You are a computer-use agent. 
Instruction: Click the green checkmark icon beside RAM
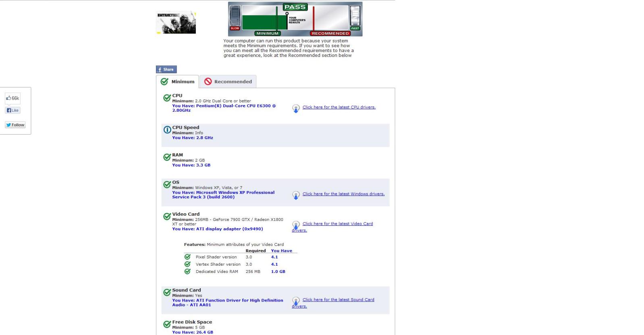pyautogui.click(x=167, y=157)
